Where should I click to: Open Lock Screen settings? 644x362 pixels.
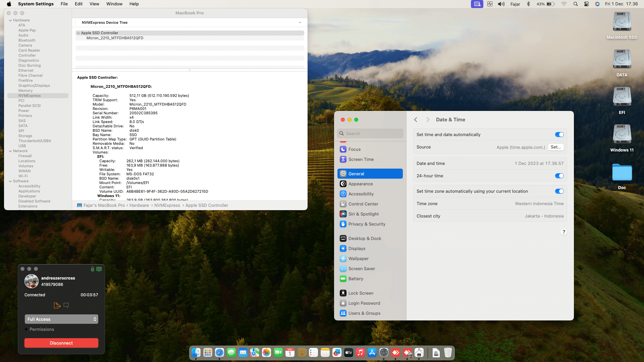361,293
